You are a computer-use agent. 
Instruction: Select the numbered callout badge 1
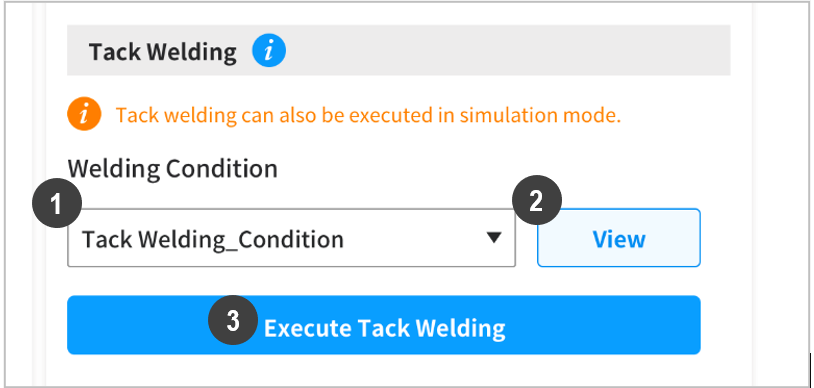(x=57, y=203)
